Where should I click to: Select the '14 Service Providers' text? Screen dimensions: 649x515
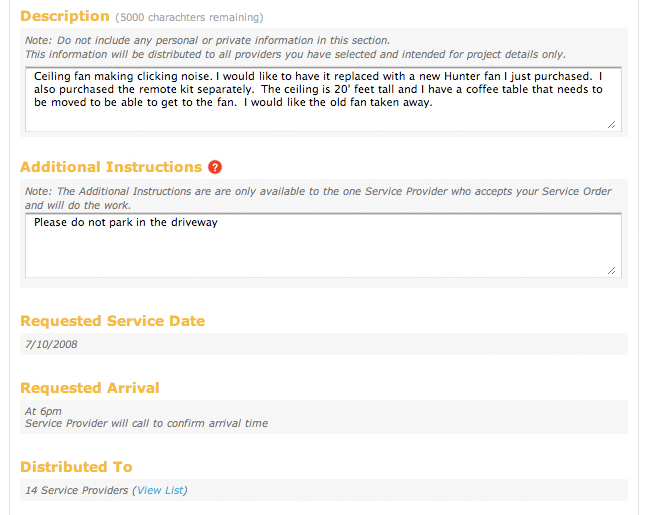point(77,490)
